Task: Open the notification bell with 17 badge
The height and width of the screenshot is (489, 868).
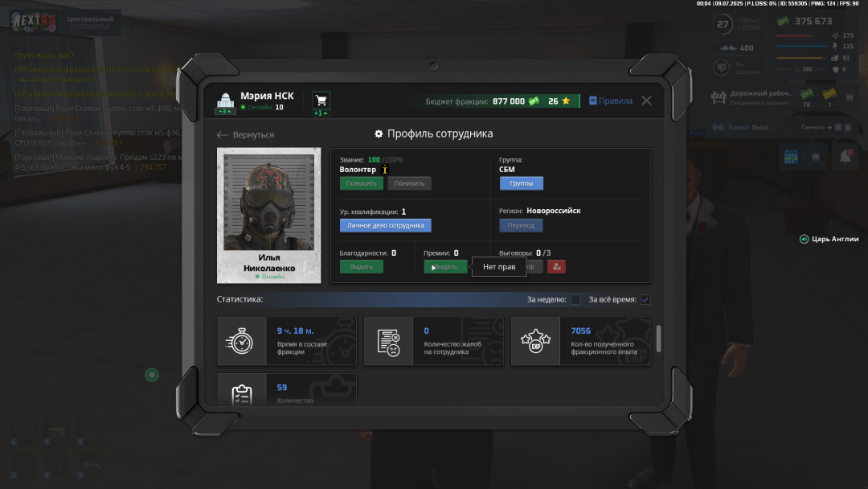Action: click(845, 157)
